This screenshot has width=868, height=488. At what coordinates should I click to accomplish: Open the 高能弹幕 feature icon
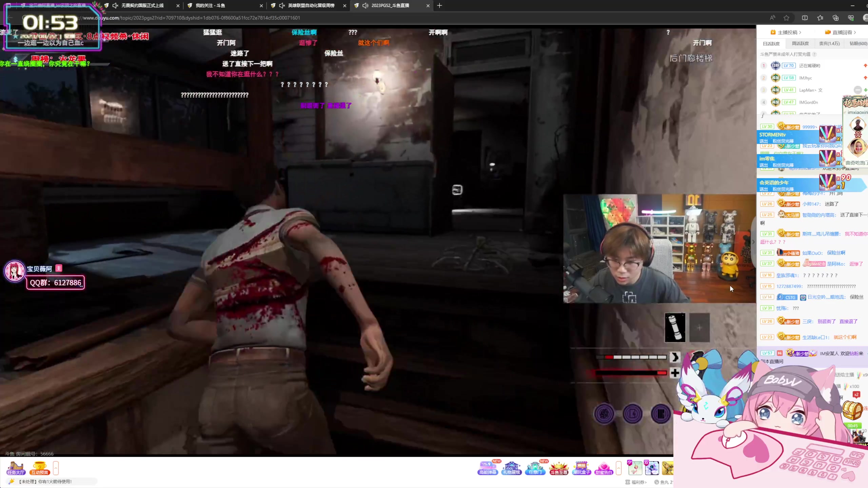pos(487,468)
